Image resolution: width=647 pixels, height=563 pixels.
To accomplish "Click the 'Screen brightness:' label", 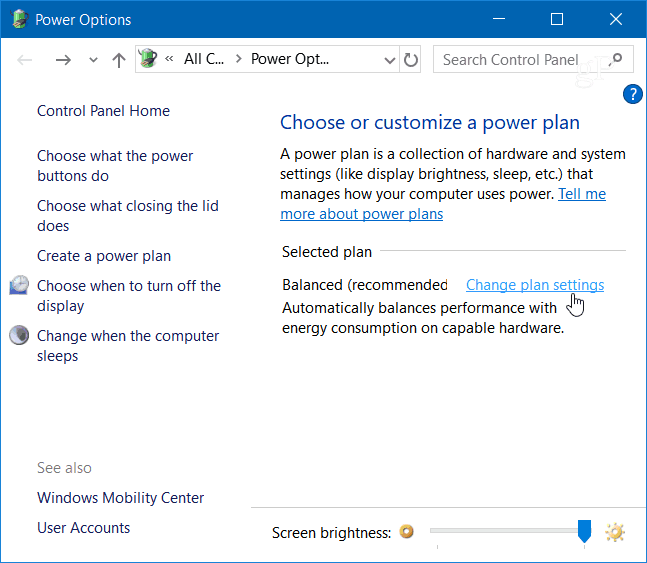I will point(331,533).
